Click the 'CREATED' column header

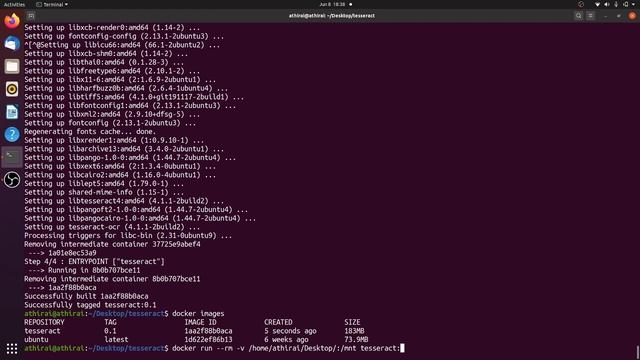(x=278, y=322)
